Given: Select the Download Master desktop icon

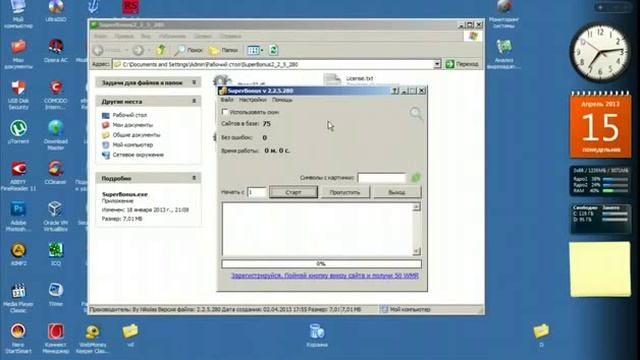Looking at the screenshot, I should pyautogui.click(x=56, y=135).
